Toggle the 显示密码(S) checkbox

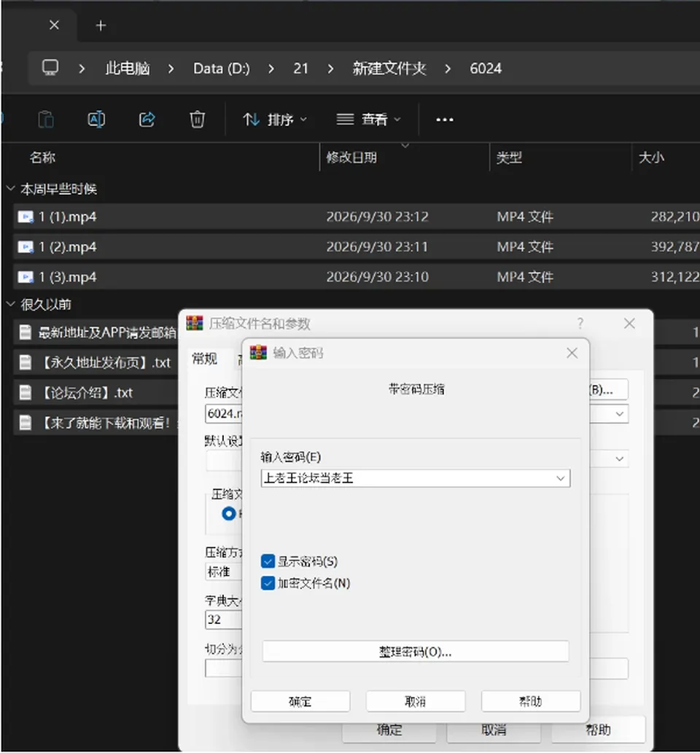tap(268, 561)
